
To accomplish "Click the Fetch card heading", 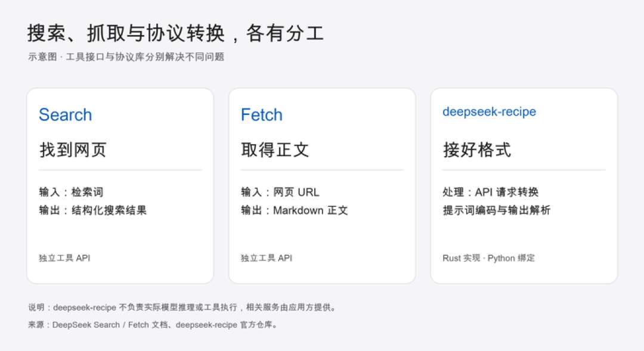I will (x=262, y=114).
